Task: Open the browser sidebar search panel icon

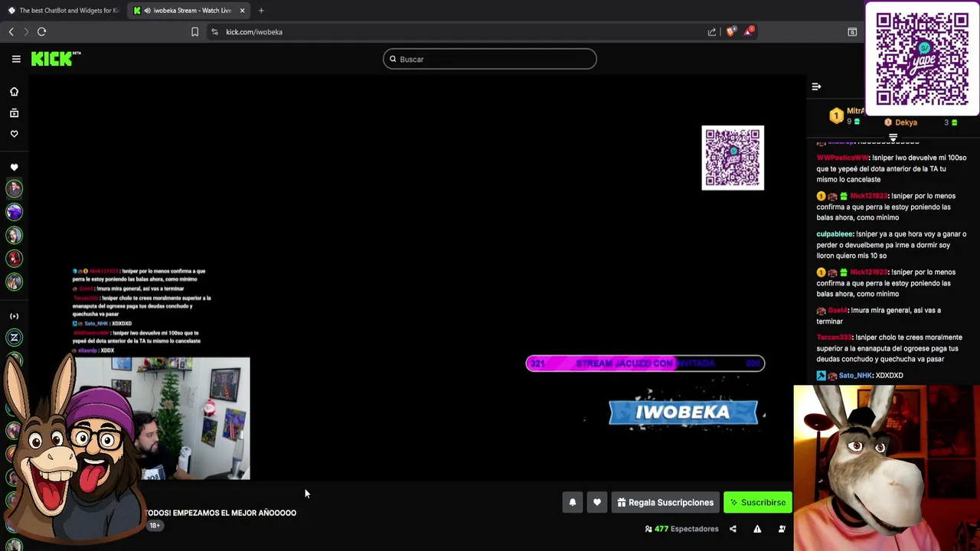Action: pyautogui.click(x=852, y=31)
